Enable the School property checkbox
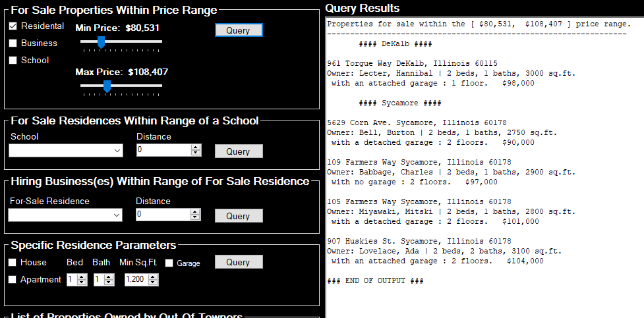Image resolution: width=644 pixels, height=318 pixels. 13,61
